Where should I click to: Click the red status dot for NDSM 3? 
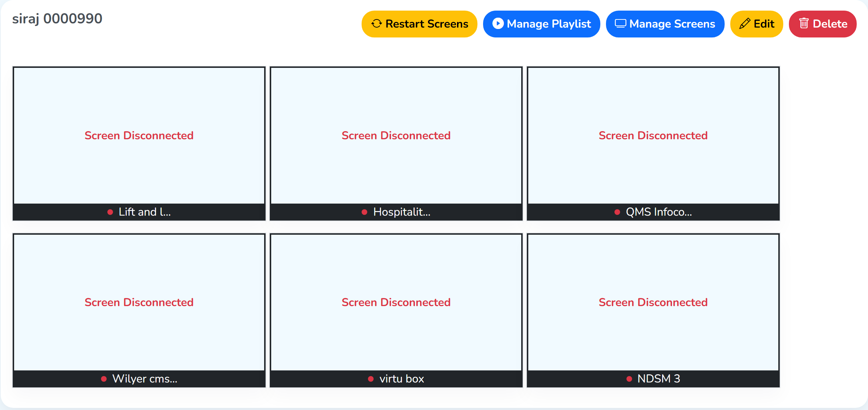click(629, 379)
